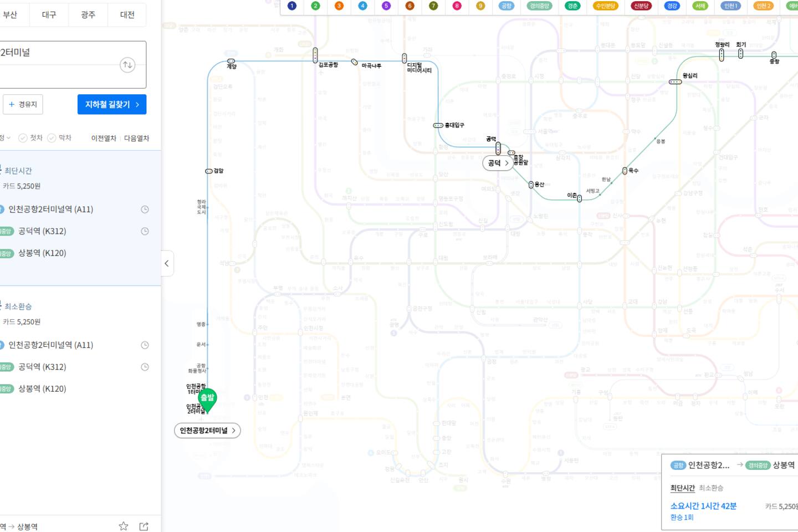Open timetable clock for 공덕역 in 최단시간
The height and width of the screenshot is (532, 798).
click(145, 231)
